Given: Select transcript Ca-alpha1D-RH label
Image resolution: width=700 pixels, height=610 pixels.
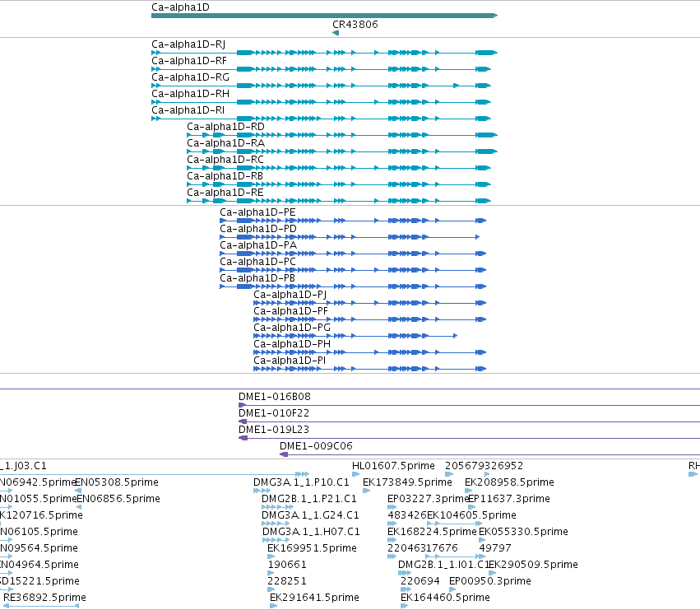Looking at the screenshot, I should point(190,94).
